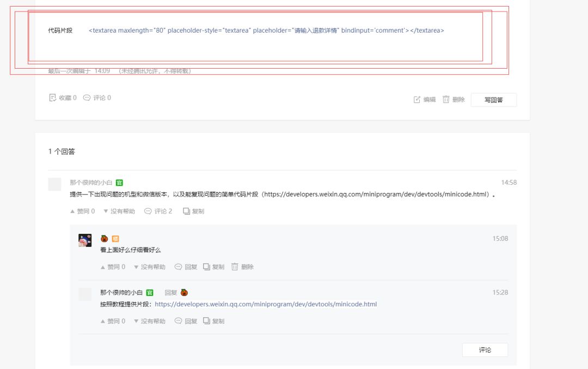Click the avatar of the 15:28 comment

[x=85, y=294]
